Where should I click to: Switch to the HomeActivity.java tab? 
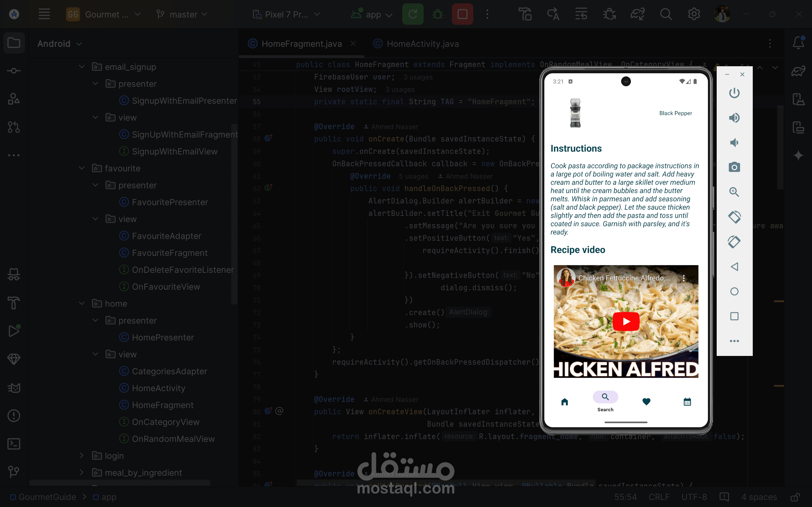point(422,44)
